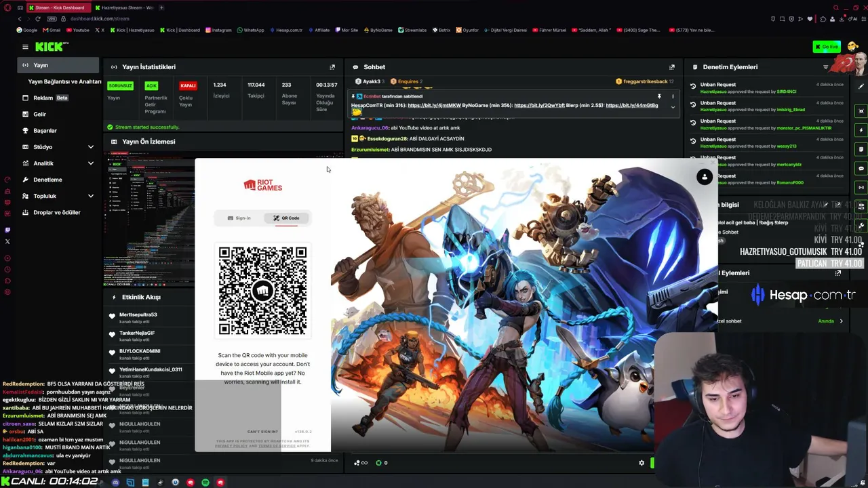
Task: Open the ByNoGame bookmark
Action: click(378, 30)
